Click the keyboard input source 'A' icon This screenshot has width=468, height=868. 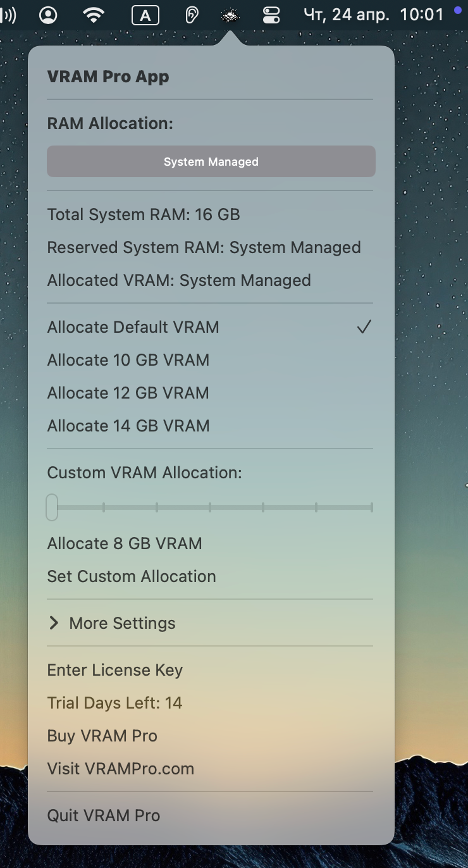tap(145, 15)
